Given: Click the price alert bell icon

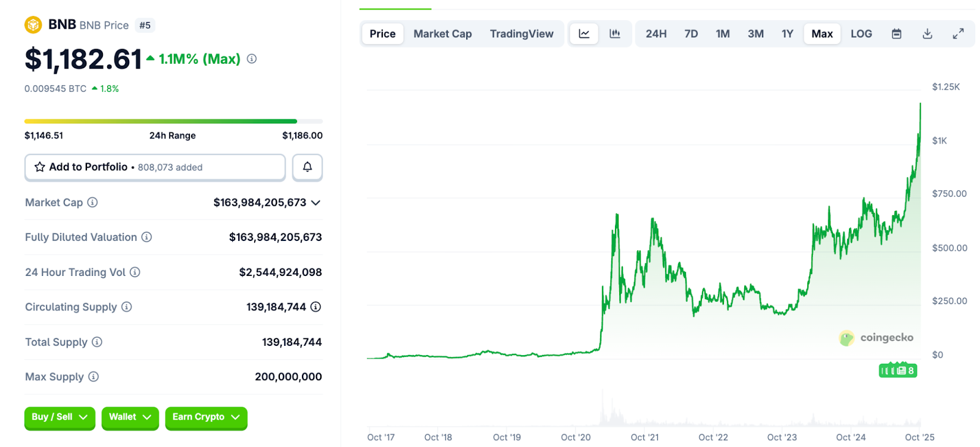Looking at the screenshot, I should coord(307,167).
